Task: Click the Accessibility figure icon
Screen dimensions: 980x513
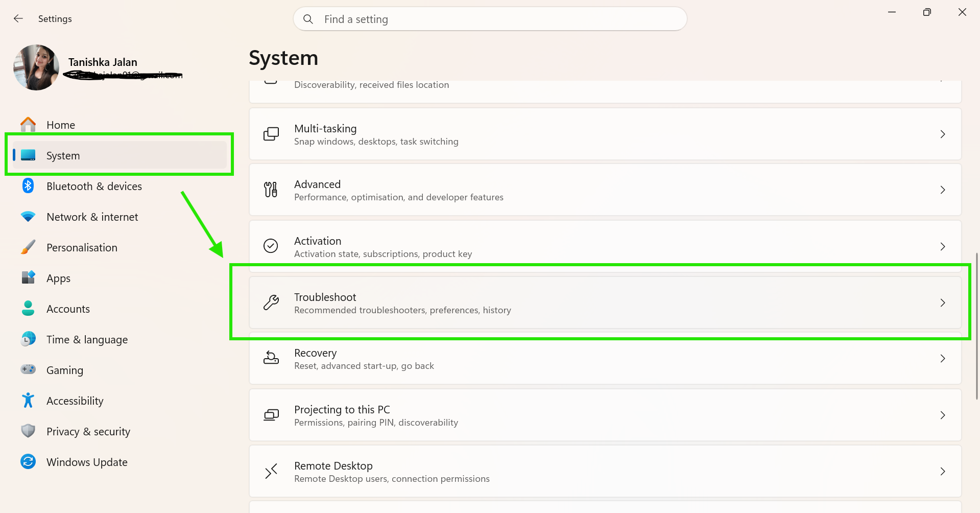Action: point(28,400)
